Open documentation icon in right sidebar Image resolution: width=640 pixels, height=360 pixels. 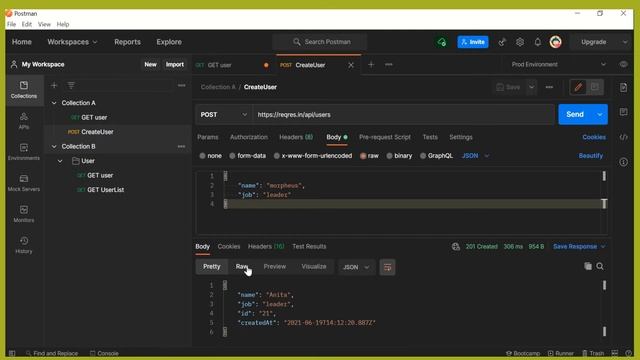point(623,88)
